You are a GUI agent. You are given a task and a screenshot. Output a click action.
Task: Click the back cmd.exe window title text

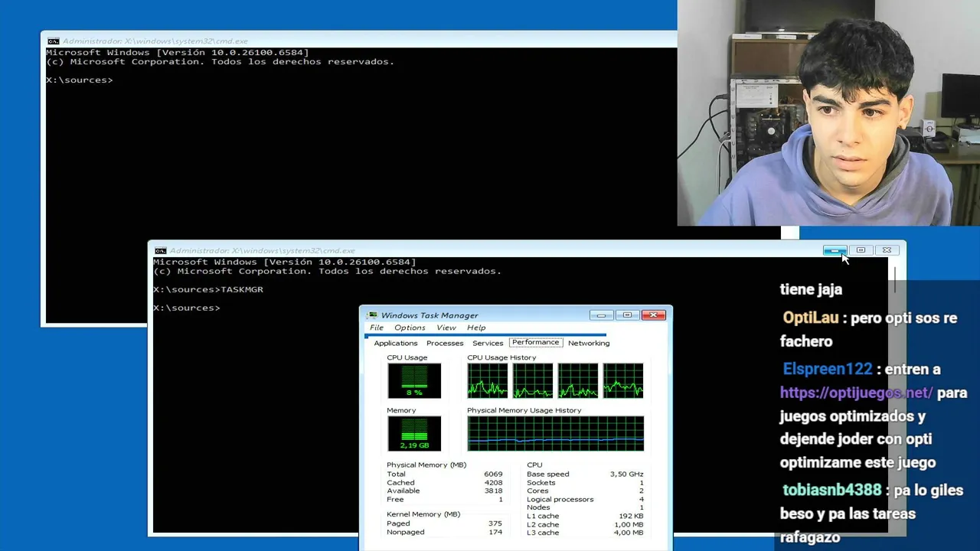(155, 41)
